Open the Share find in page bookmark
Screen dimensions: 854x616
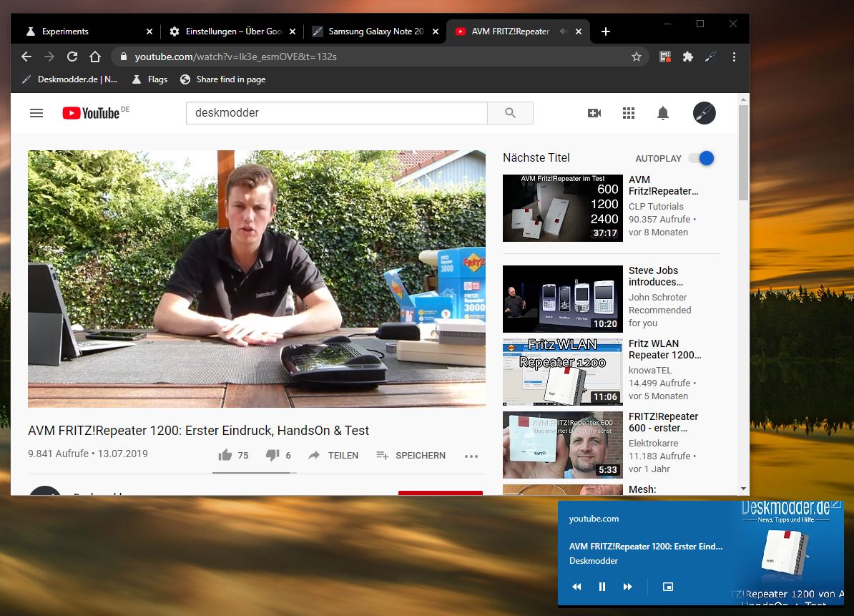tap(222, 79)
